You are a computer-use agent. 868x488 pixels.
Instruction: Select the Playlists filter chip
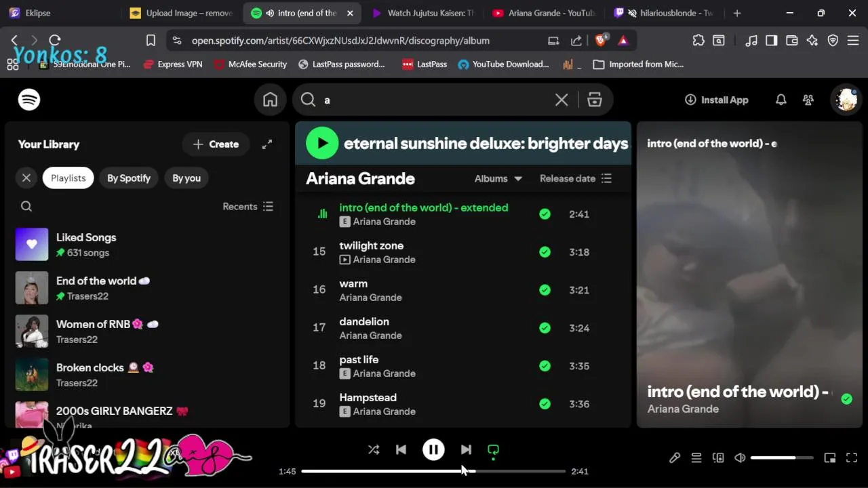pyautogui.click(x=68, y=178)
